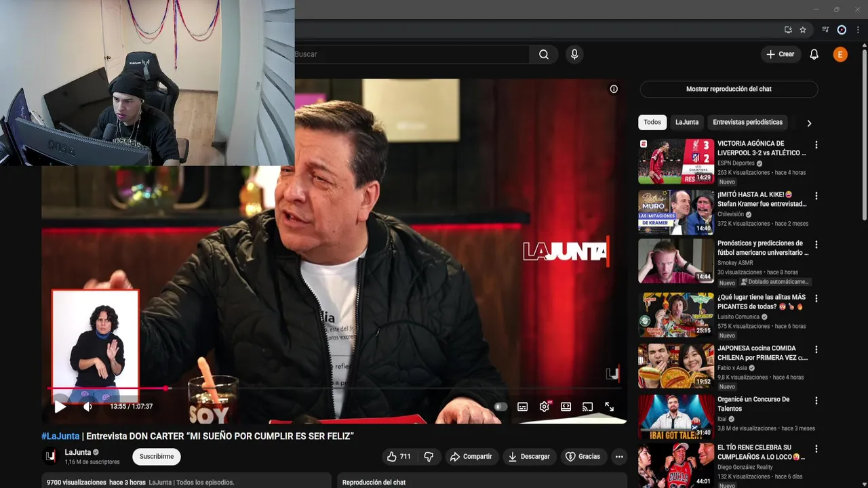Screen dimensions: 868x488
Task: Click the Suscribirme button
Action: point(157,457)
